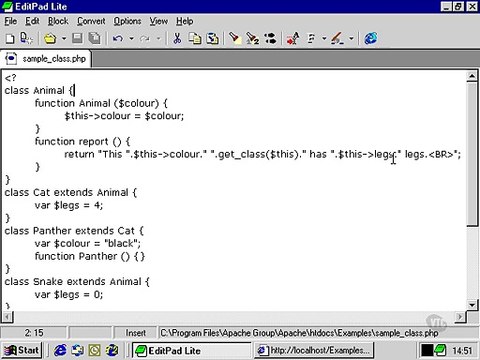Click the line 'function Panther () {}'

click(x=90, y=256)
